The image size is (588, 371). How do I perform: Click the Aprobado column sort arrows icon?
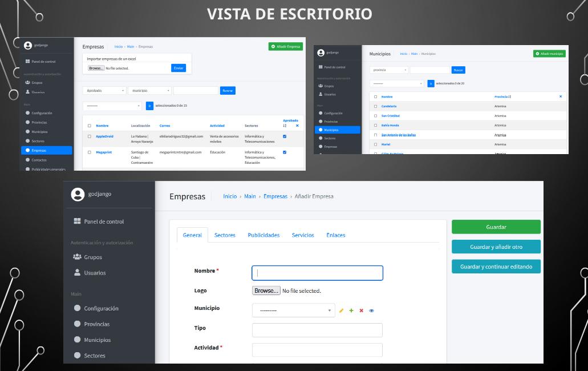pyautogui.click(x=285, y=126)
